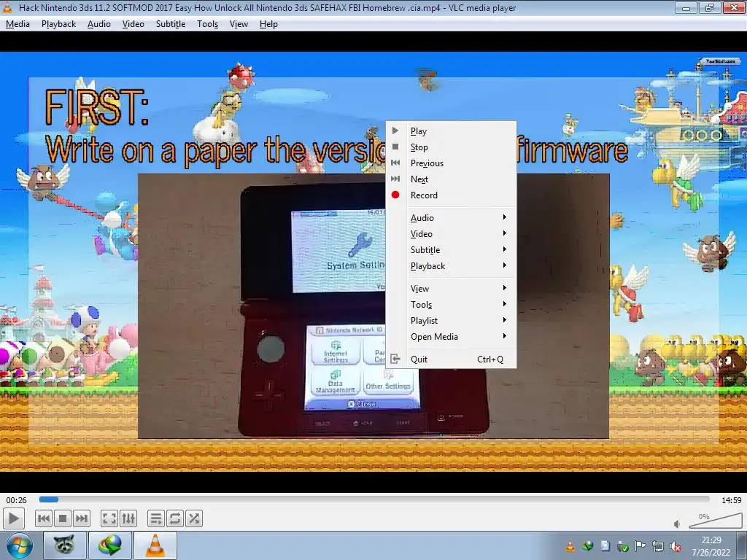The image size is (747, 560).
Task: Click the green shield tray icon
Action: [x=622, y=547]
